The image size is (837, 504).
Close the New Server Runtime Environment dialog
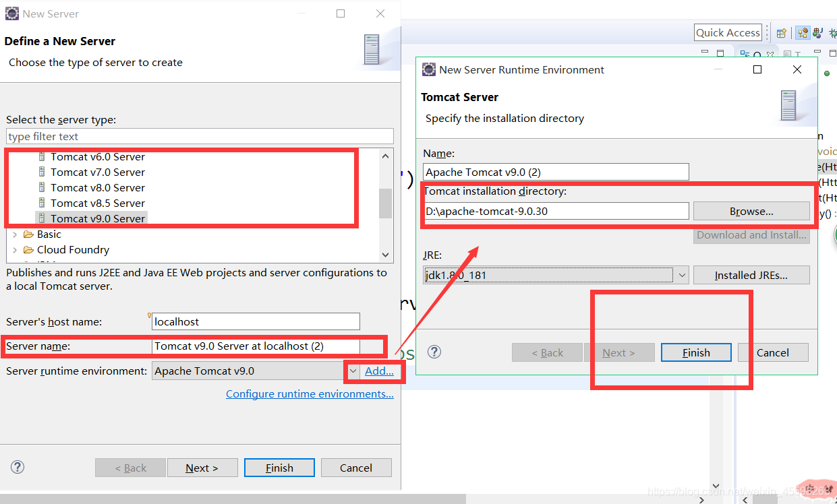coord(797,69)
